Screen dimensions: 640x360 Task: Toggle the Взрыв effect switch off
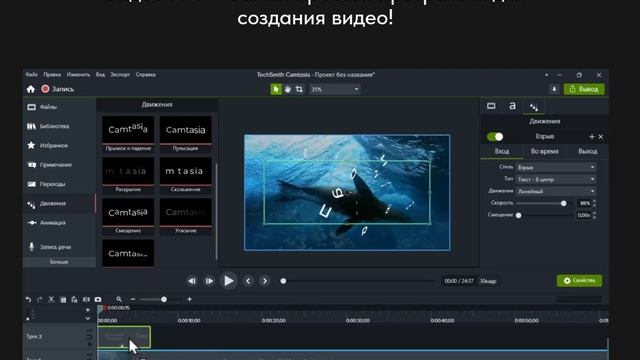click(495, 137)
